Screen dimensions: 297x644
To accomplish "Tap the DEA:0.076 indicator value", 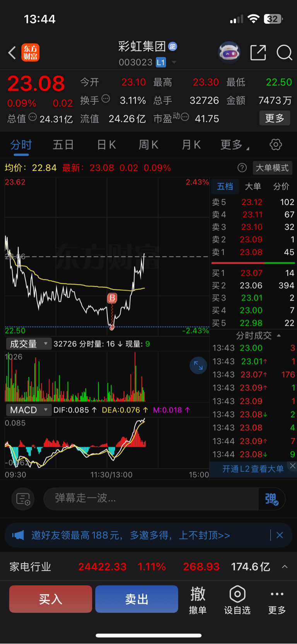I will point(125,410).
